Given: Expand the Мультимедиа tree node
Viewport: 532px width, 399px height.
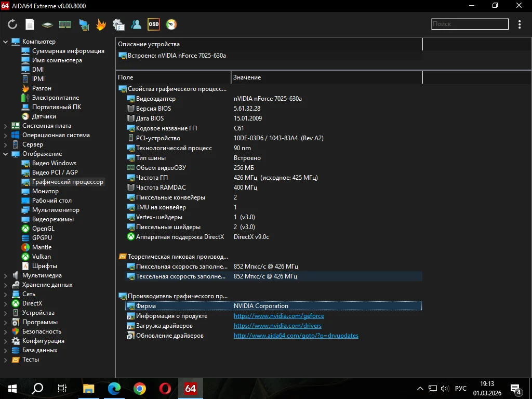Looking at the screenshot, I should click(6, 275).
